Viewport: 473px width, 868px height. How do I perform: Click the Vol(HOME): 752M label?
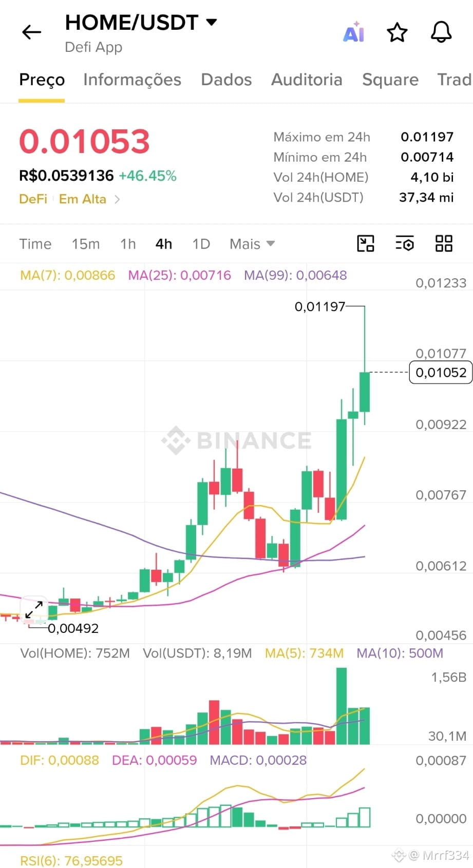75,653
